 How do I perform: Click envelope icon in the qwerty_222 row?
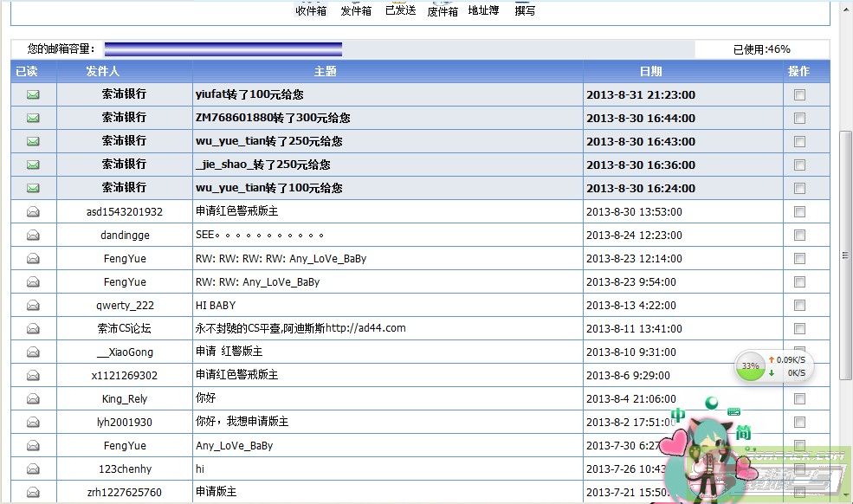33,305
